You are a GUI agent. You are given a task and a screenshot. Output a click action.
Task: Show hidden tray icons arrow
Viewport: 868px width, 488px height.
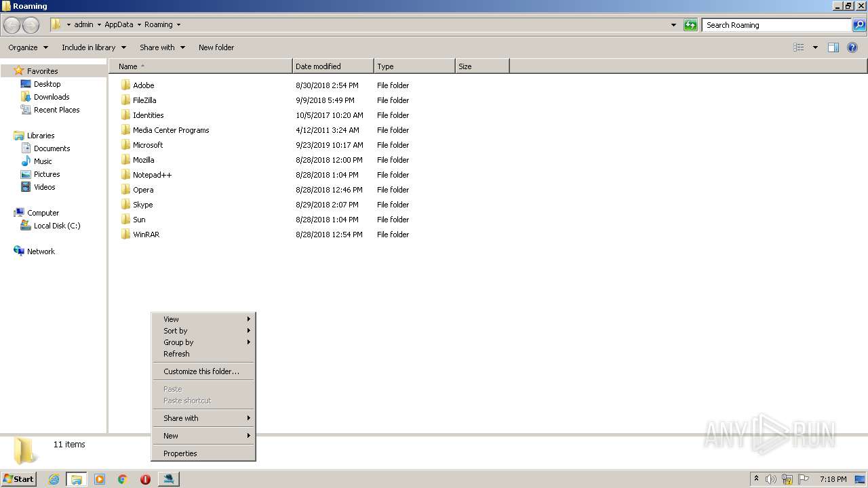(756, 479)
